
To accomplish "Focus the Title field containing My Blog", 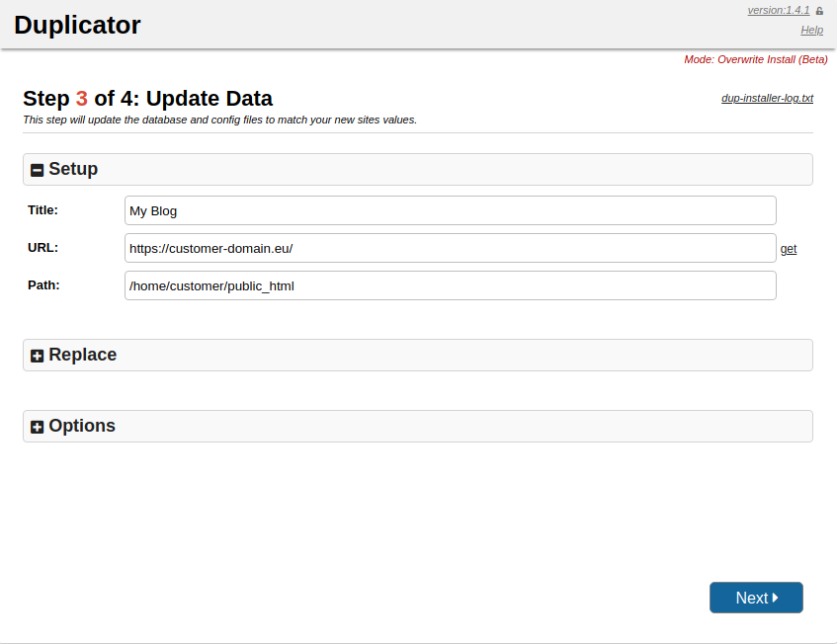I will click(x=450, y=210).
